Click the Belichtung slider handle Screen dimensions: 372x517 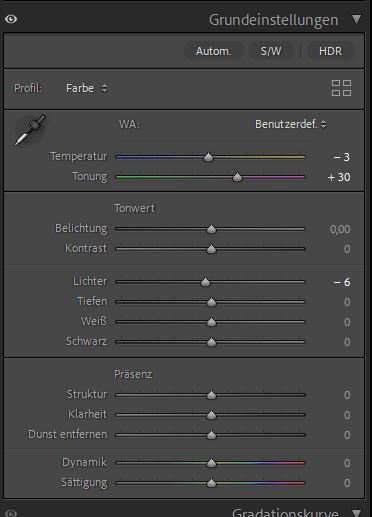(211, 229)
